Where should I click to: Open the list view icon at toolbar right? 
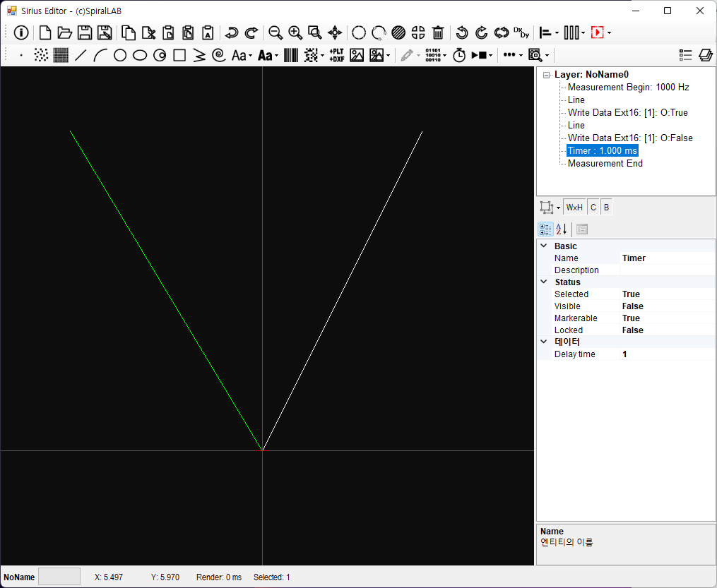(x=685, y=55)
